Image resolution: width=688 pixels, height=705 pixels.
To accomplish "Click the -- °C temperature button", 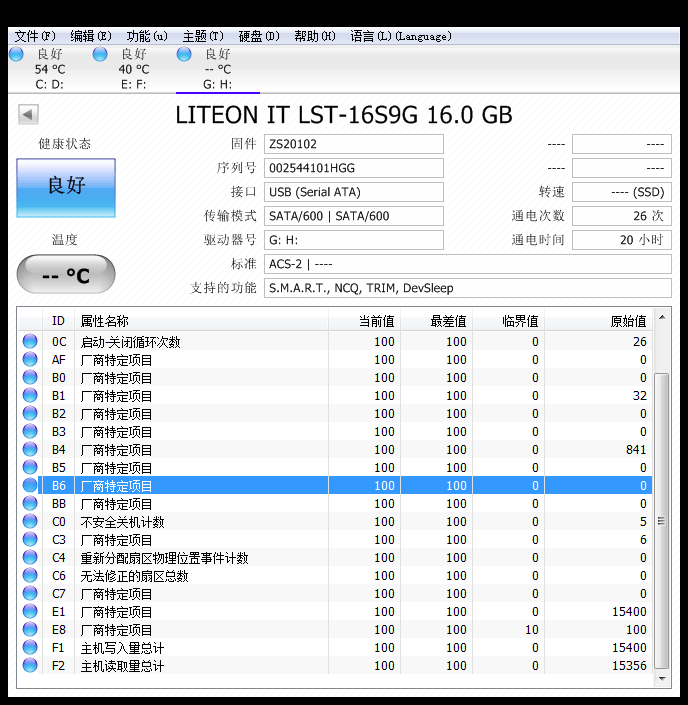I will coord(66,274).
